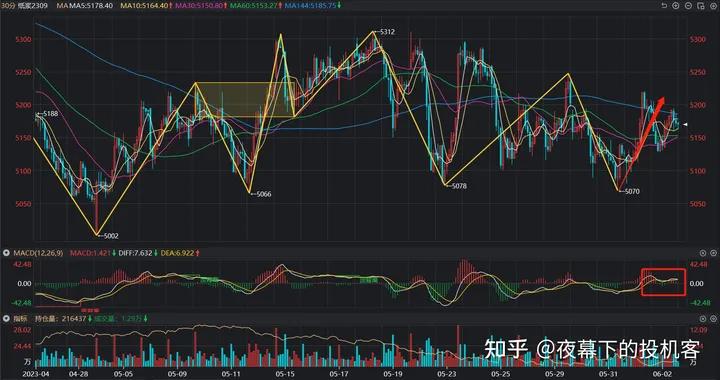Image resolution: width=720 pixels, height=380 pixels.
Task: Collapse the MACD panel using its left circle icon
Action: pos(6,253)
